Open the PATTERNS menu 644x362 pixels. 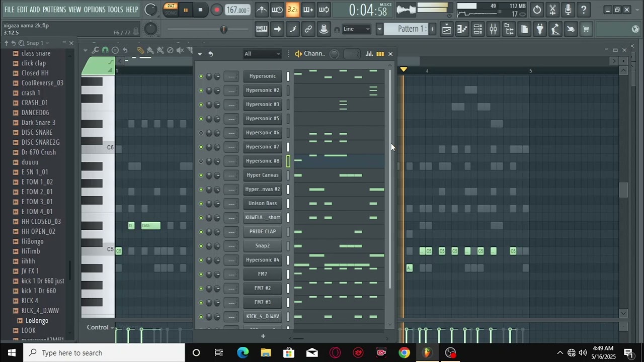tap(54, 10)
